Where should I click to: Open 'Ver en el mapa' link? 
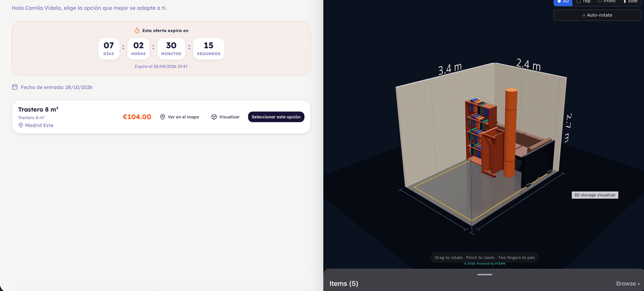[179, 117]
